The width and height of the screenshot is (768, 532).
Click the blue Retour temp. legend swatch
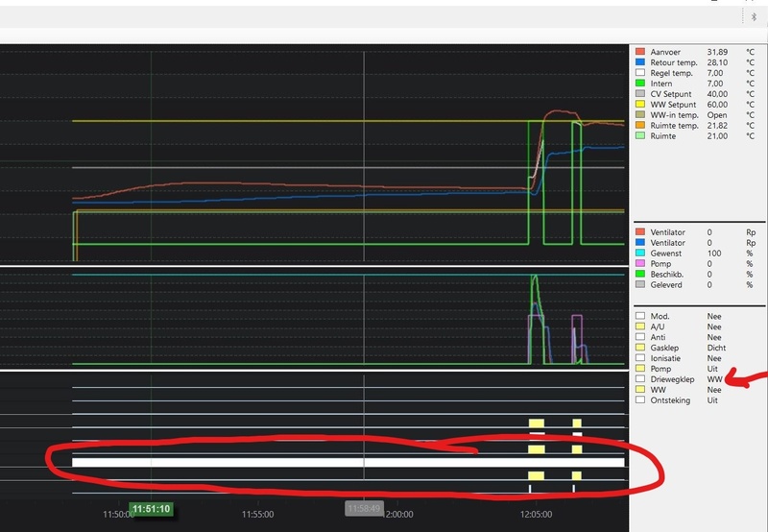(639, 62)
